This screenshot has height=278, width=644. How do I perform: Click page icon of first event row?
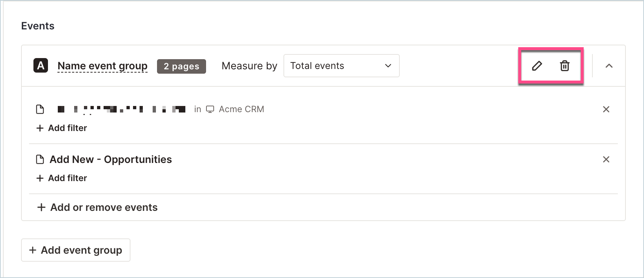click(x=40, y=109)
